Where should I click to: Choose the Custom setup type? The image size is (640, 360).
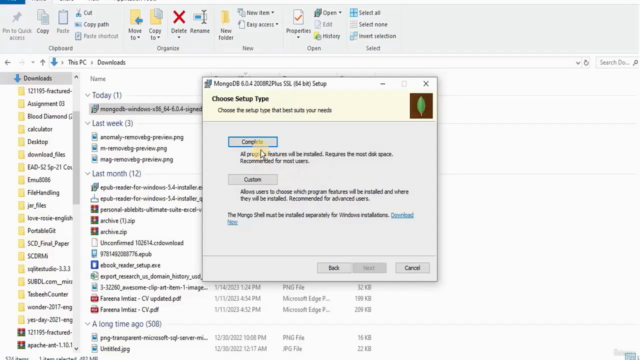(x=253, y=180)
